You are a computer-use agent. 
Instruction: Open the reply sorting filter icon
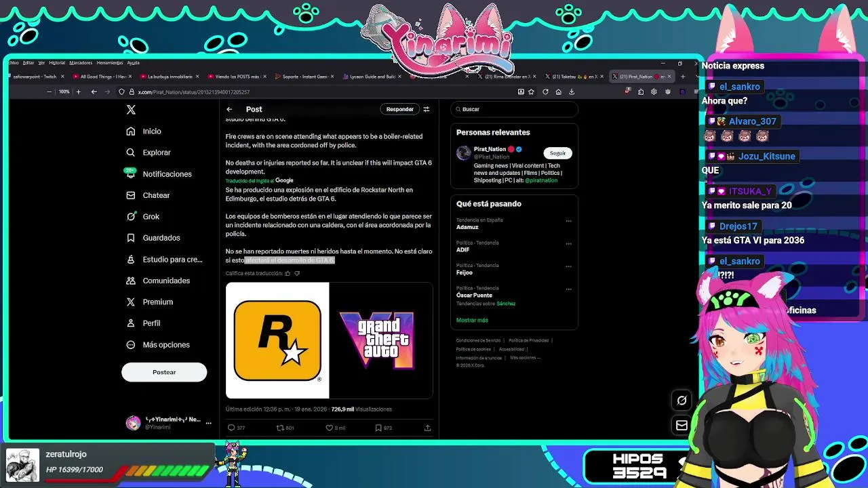click(427, 109)
